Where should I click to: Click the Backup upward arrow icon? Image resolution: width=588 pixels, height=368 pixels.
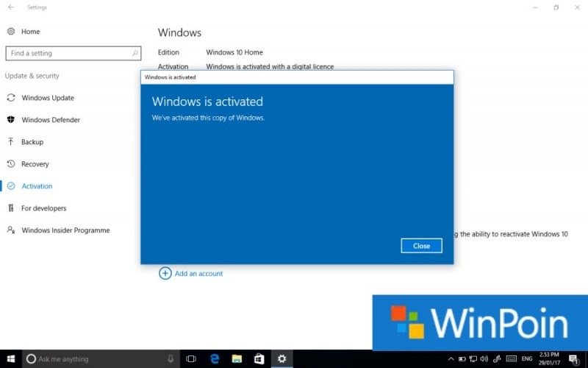[x=10, y=141]
